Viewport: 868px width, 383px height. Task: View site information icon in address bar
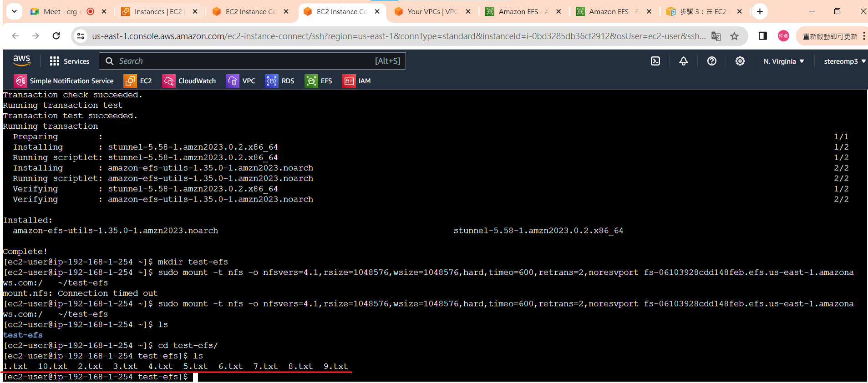81,36
